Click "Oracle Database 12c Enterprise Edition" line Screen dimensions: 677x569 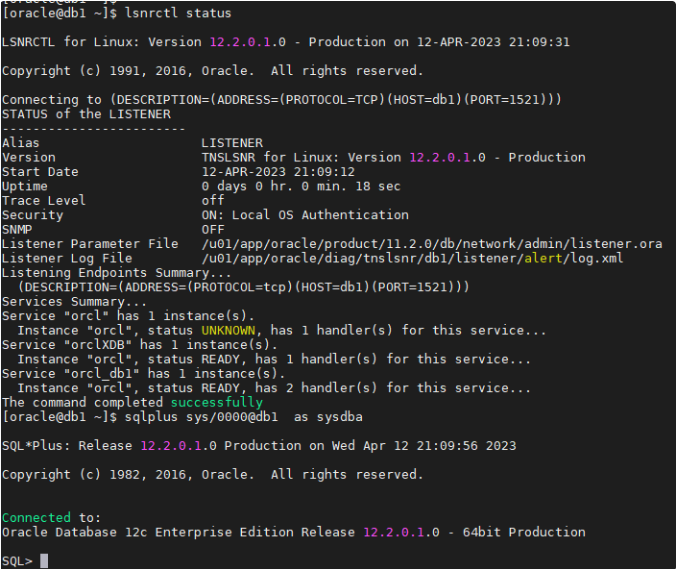[x=294, y=532]
